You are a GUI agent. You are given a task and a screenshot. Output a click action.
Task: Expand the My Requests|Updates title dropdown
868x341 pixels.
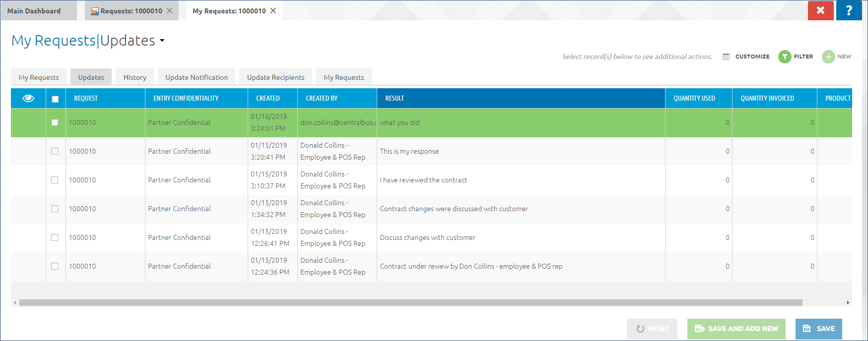pyautogui.click(x=162, y=41)
